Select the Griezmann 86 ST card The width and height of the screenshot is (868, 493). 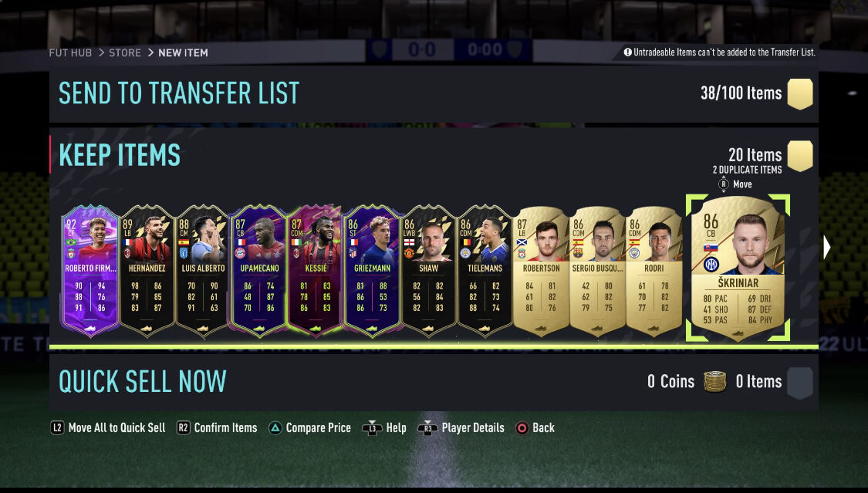click(x=372, y=271)
